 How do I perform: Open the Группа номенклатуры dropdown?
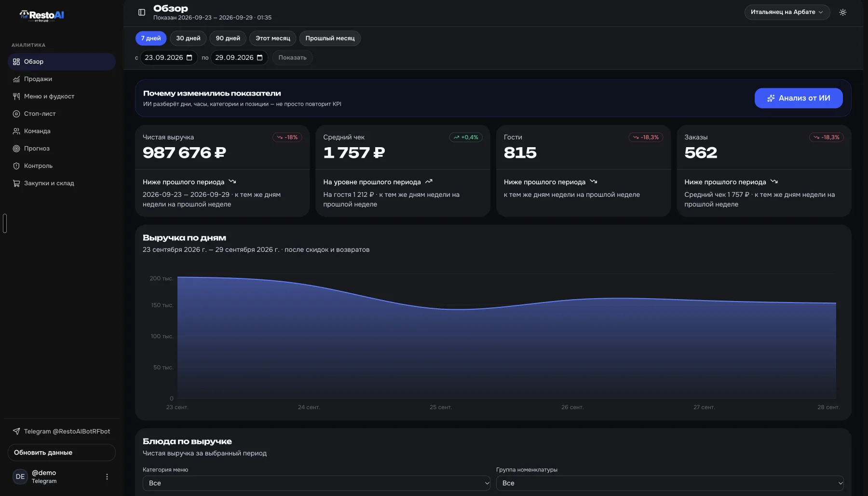pyautogui.click(x=670, y=483)
